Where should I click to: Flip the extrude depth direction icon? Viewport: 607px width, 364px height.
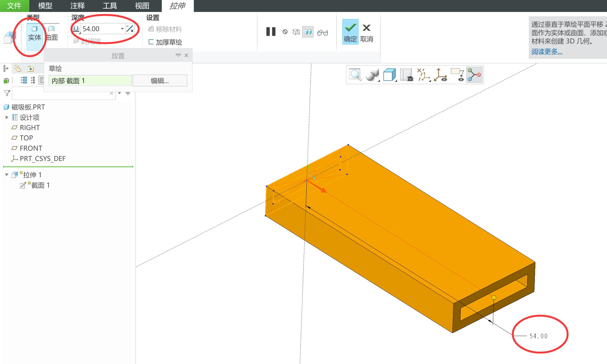click(x=130, y=29)
